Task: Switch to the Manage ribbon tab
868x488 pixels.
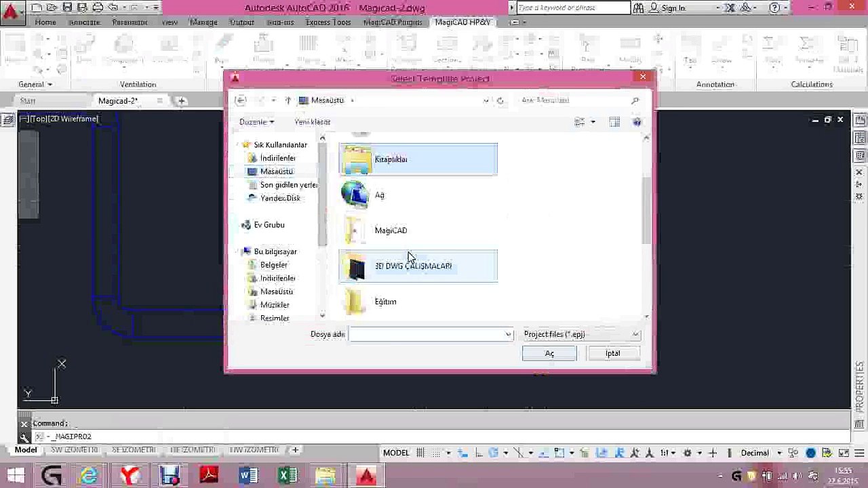Action: coord(203,22)
